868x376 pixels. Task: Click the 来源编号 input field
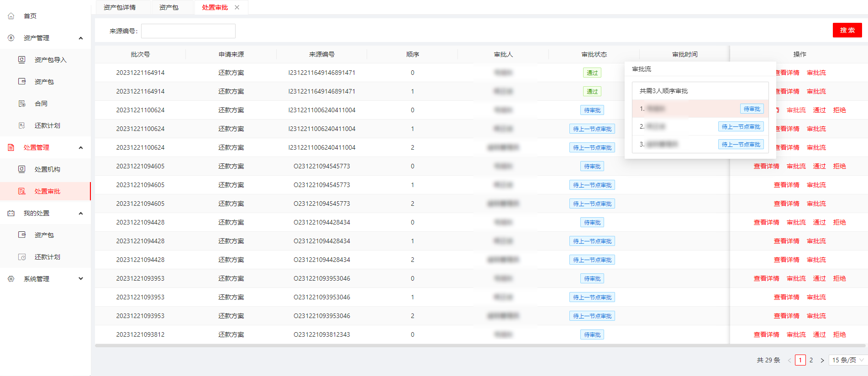tap(188, 31)
